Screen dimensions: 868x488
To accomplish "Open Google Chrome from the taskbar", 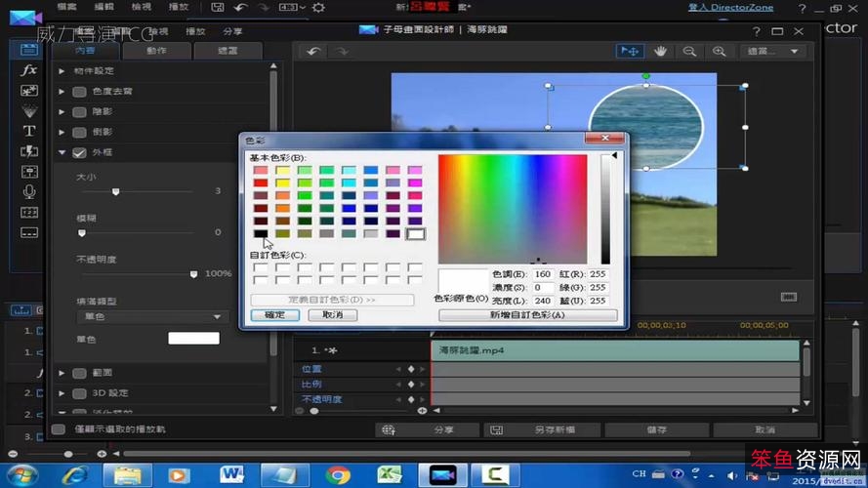I will [338, 475].
